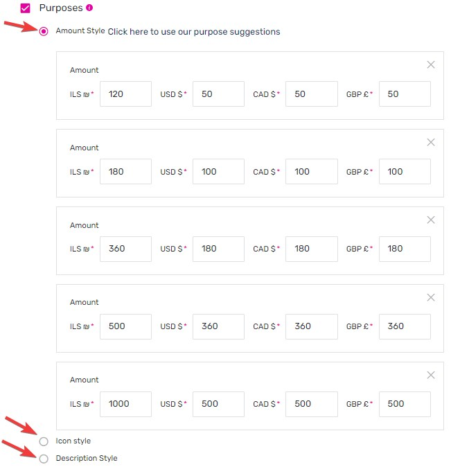Edit the ILS field containing 1000
The width and height of the screenshot is (469, 476).
point(125,404)
